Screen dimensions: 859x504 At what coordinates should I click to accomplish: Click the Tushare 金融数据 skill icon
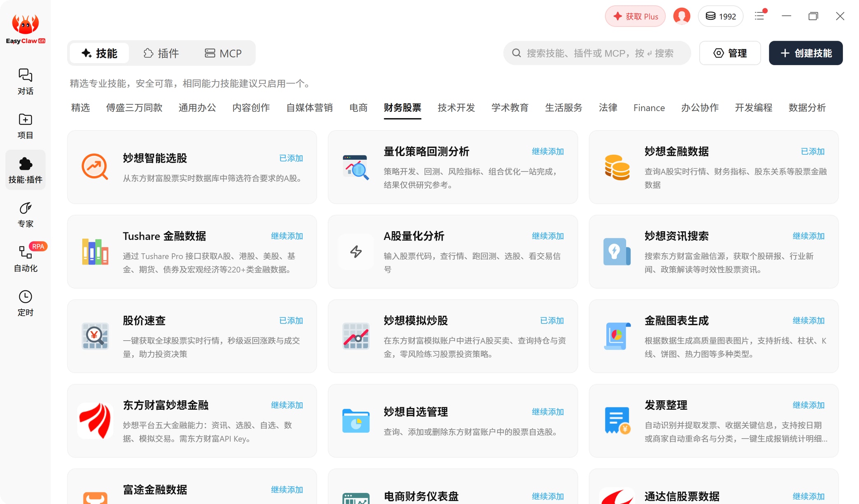click(x=95, y=251)
